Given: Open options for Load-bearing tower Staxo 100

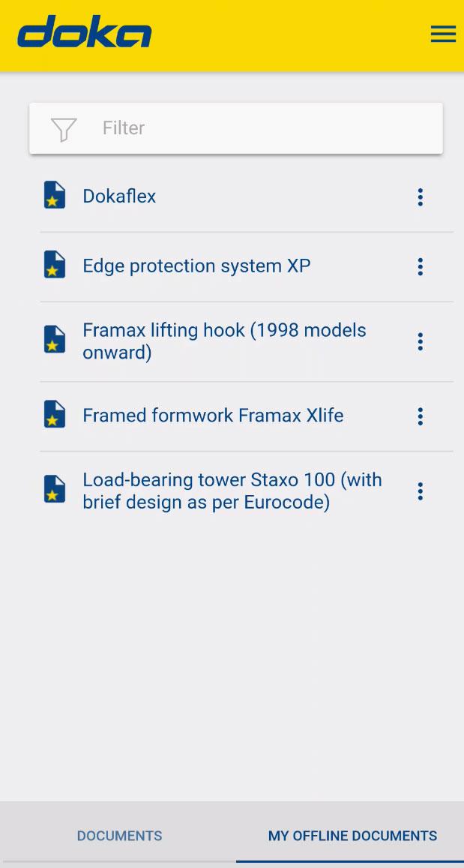Looking at the screenshot, I should 420,491.
